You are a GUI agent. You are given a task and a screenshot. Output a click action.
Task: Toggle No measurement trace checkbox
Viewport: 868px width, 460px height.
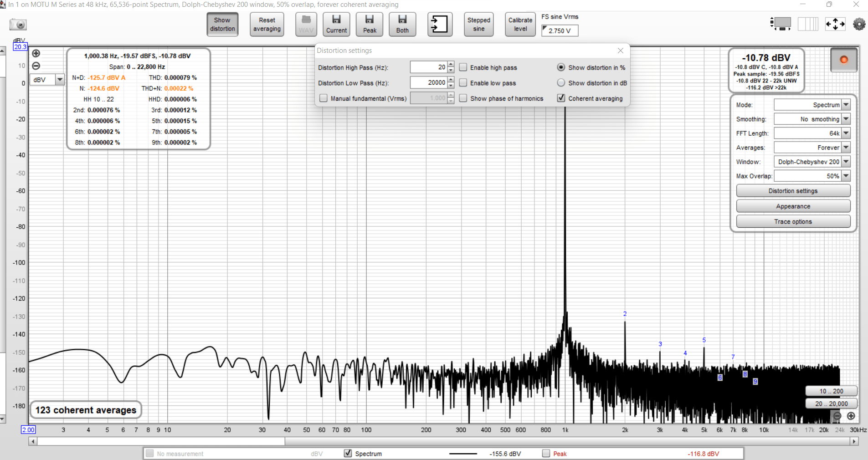coord(149,453)
